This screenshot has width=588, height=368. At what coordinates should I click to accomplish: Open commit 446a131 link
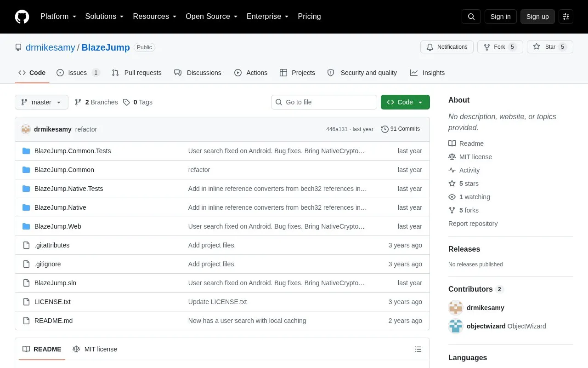click(x=337, y=129)
